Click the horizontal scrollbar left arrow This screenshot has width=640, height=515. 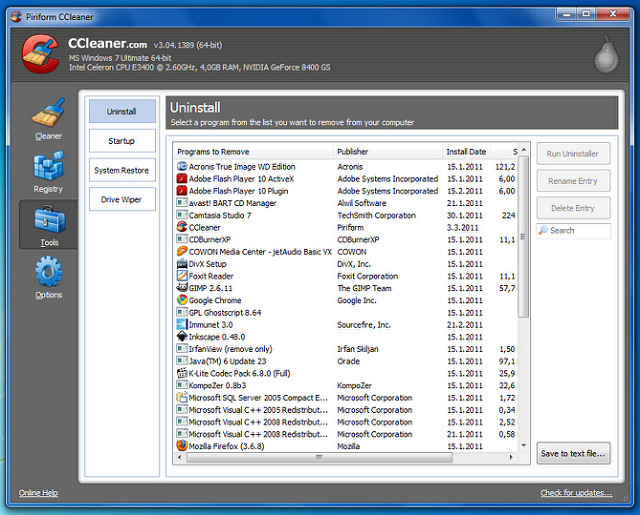180,457
